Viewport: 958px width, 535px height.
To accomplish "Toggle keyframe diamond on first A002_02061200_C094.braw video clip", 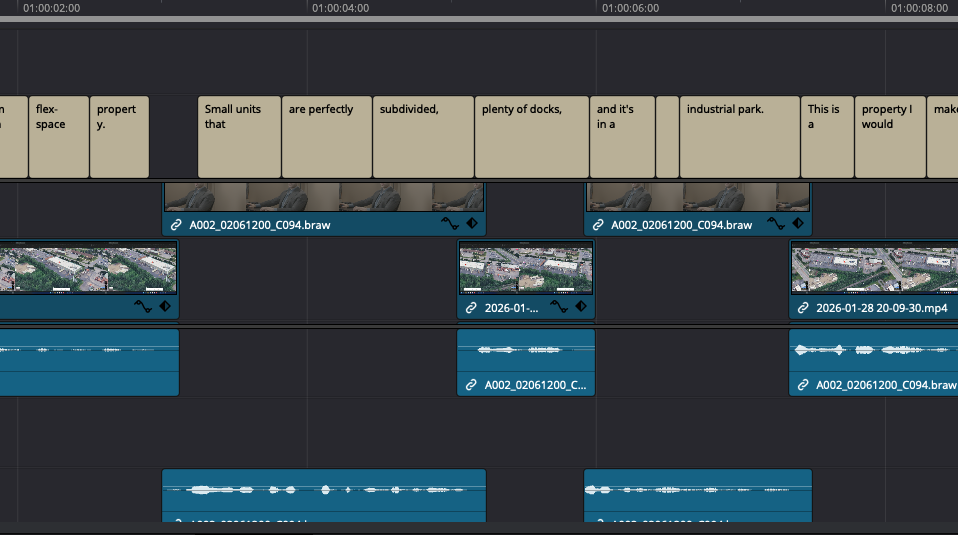I will [x=472, y=224].
